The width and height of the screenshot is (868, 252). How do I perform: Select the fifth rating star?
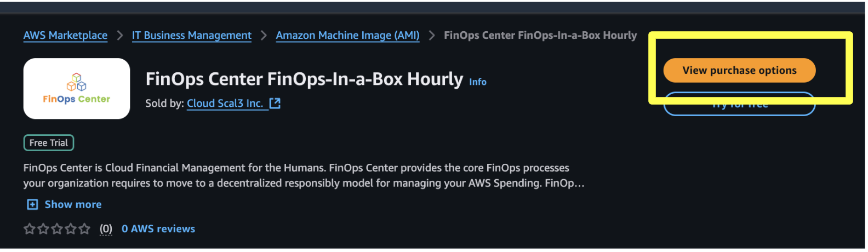coord(84,229)
